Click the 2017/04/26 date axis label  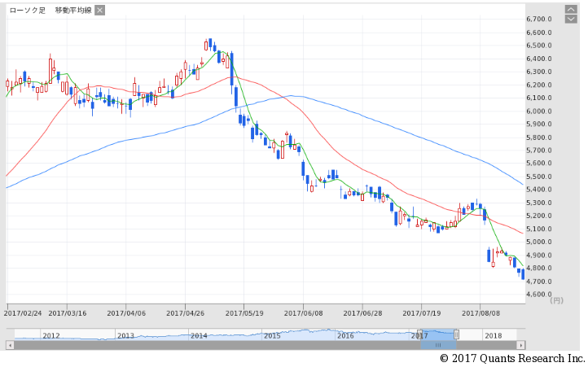tap(185, 313)
